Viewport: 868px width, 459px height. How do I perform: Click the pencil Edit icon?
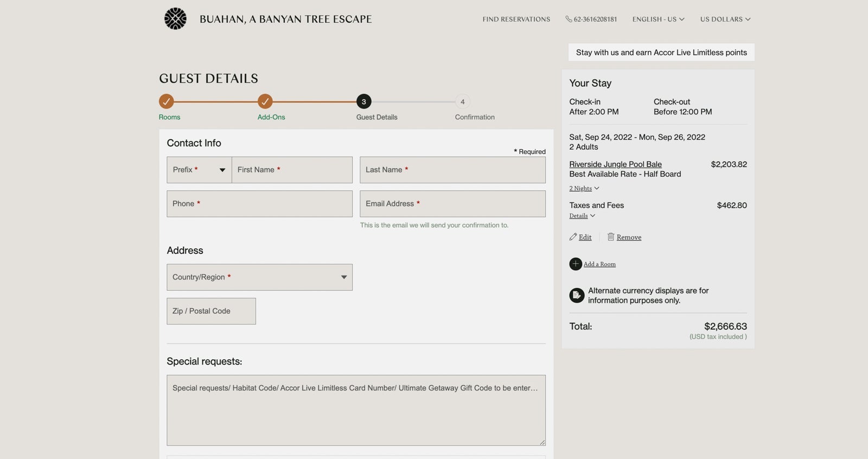tap(573, 237)
